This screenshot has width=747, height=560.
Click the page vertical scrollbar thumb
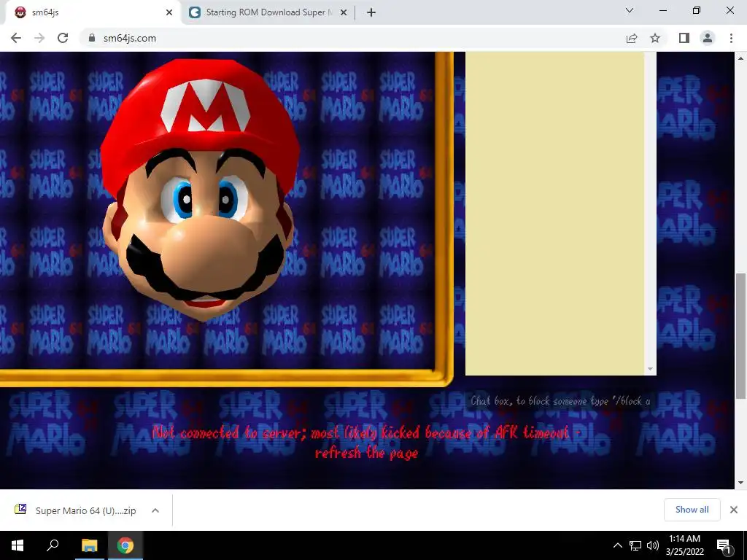[741, 335]
